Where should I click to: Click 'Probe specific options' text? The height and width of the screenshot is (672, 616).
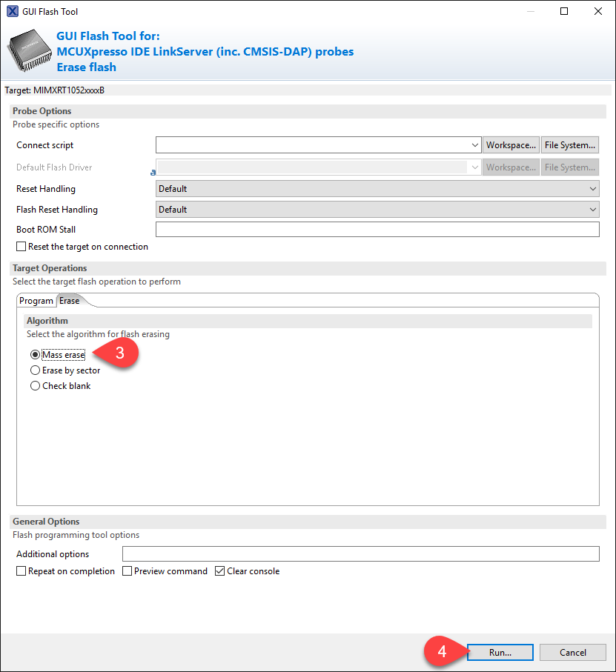click(56, 124)
